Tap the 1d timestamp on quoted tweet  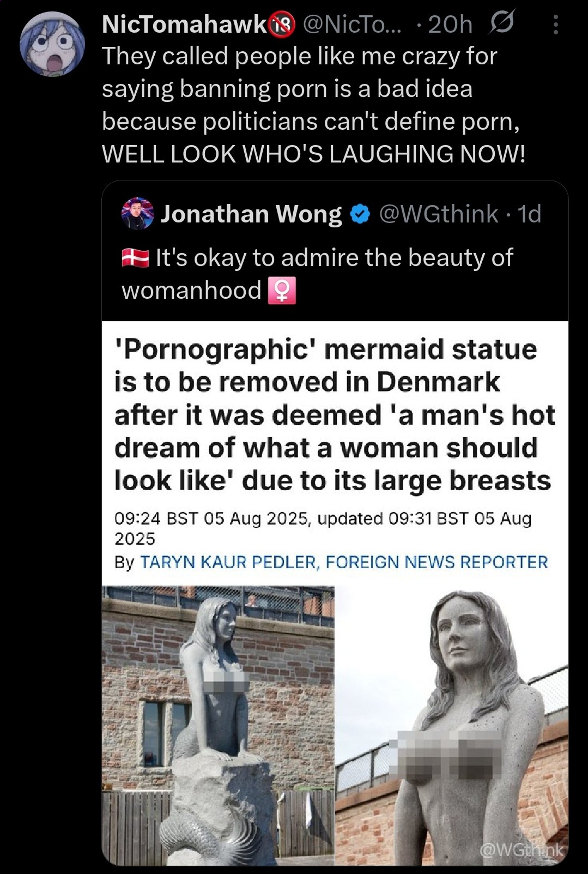point(529,214)
